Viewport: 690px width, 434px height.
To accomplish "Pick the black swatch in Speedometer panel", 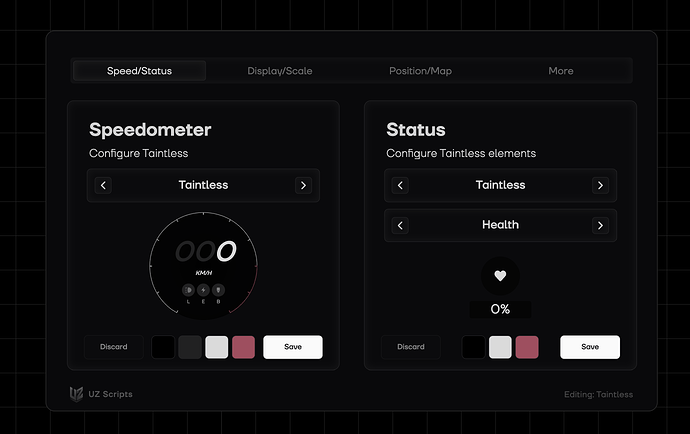I will point(163,347).
